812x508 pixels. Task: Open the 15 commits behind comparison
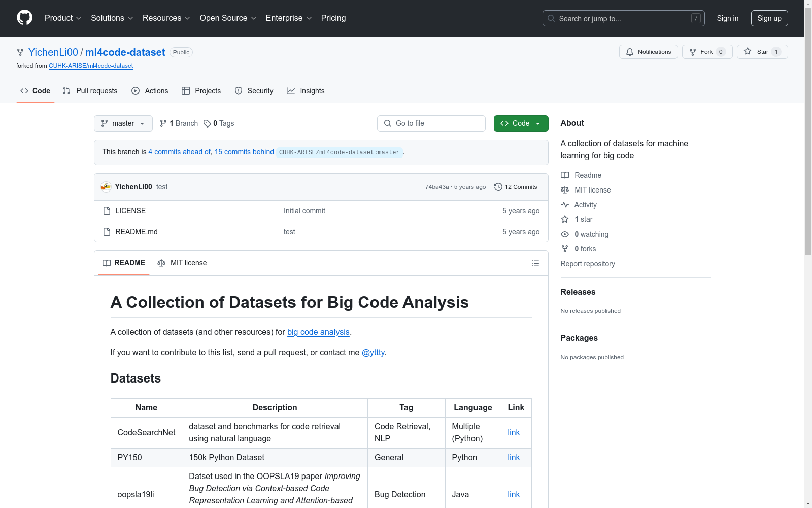coord(244,152)
